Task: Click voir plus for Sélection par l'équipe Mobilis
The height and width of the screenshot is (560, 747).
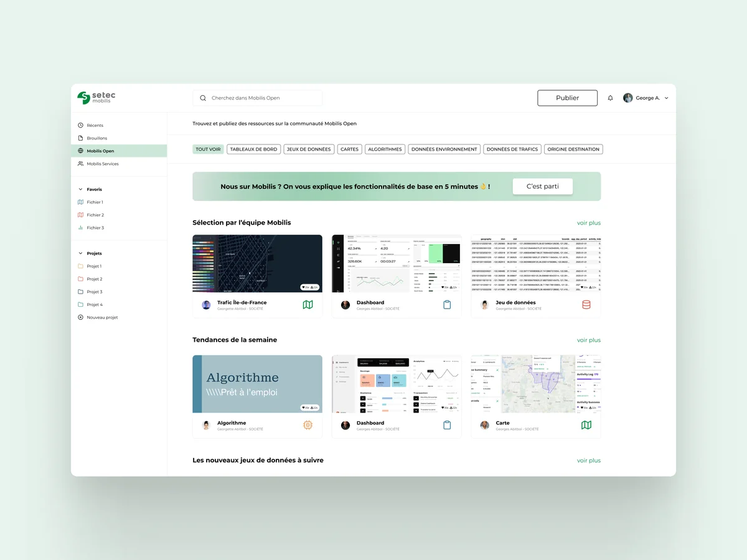Action: pos(589,223)
